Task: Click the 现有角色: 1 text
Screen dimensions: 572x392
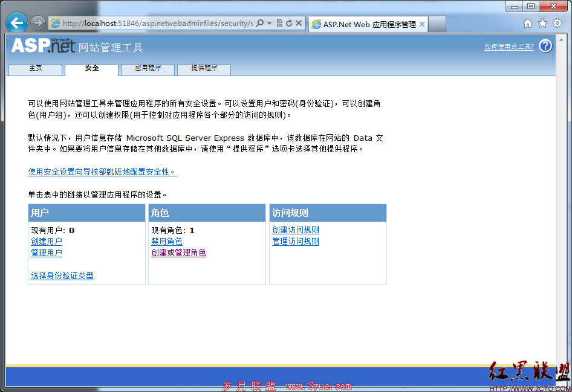Action: point(173,230)
